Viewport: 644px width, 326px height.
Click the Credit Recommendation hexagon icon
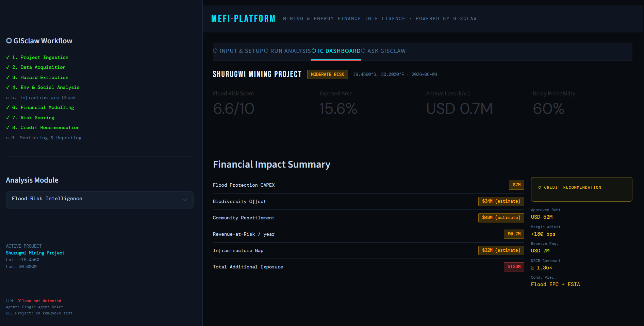[x=540, y=188]
